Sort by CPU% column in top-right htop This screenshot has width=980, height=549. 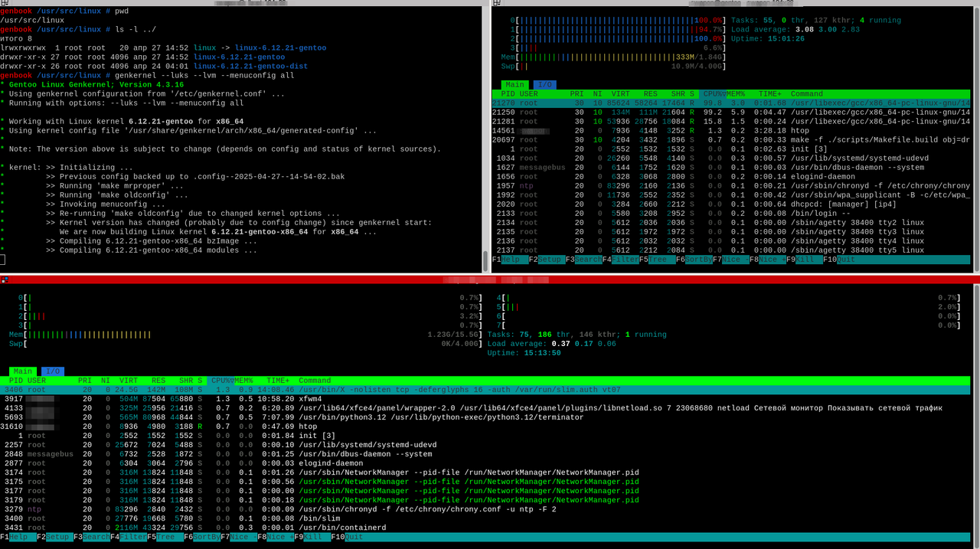[714, 94]
